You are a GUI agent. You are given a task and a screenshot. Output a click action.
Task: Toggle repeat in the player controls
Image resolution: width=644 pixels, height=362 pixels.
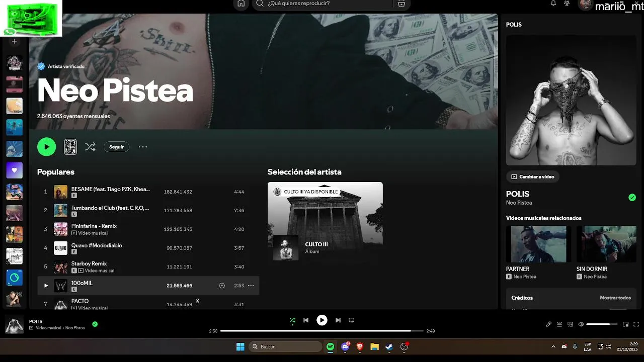[352, 320]
